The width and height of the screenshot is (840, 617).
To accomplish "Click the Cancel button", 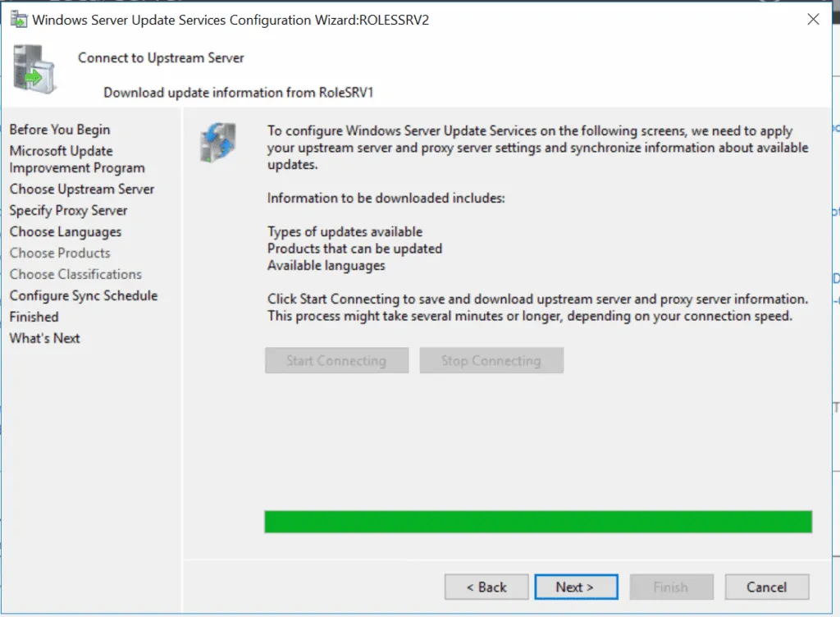I will [x=766, y=587].
